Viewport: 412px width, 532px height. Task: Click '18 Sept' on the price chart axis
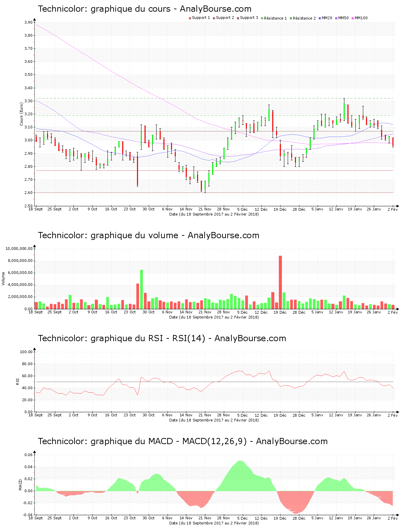pos(36,209)
